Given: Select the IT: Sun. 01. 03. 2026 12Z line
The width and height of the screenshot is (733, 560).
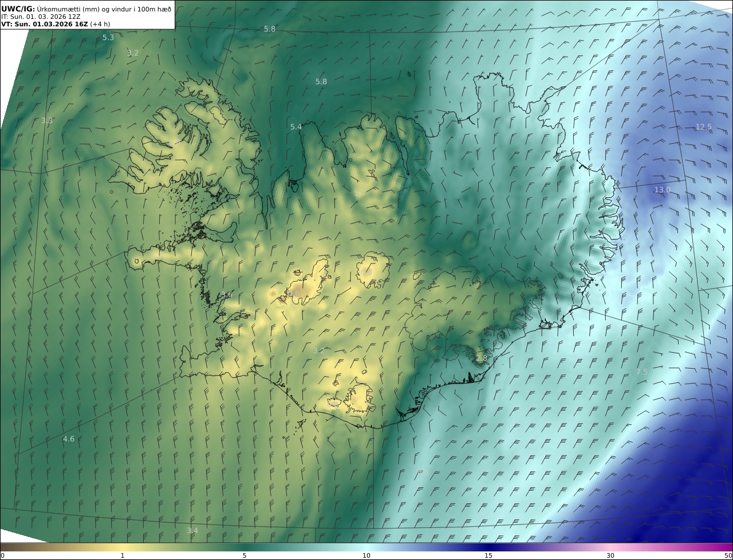Looking at the screenshot, I should coord(41,17).
